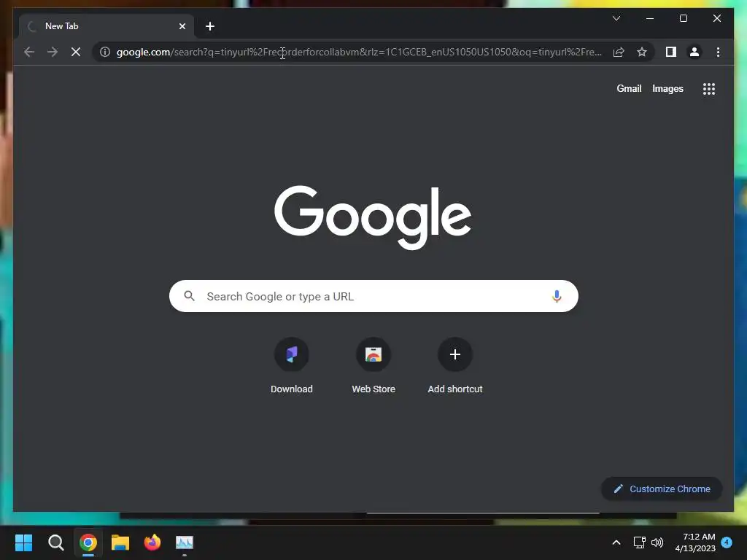The image size is (747, 560).
Task: Open taskbar Search
Action: 55,542
